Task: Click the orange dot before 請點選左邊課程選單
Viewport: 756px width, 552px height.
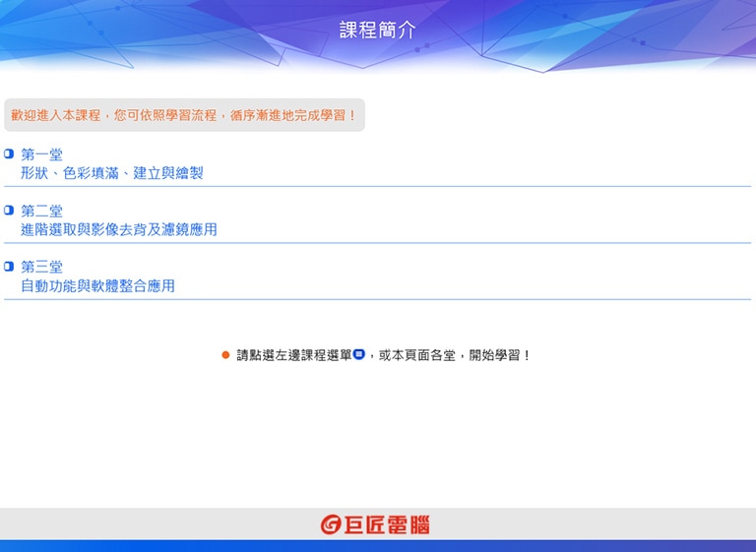Action: click(225, 355)
